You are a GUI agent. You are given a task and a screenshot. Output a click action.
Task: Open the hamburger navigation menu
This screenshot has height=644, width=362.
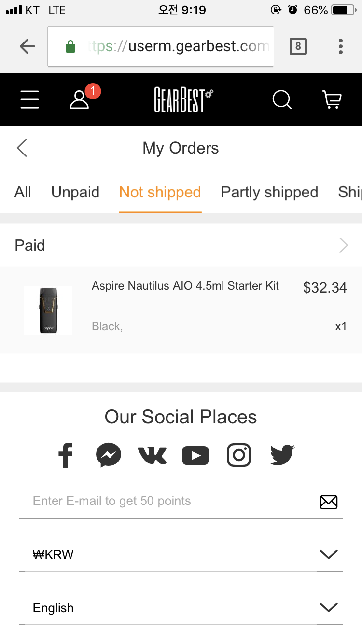29,100
